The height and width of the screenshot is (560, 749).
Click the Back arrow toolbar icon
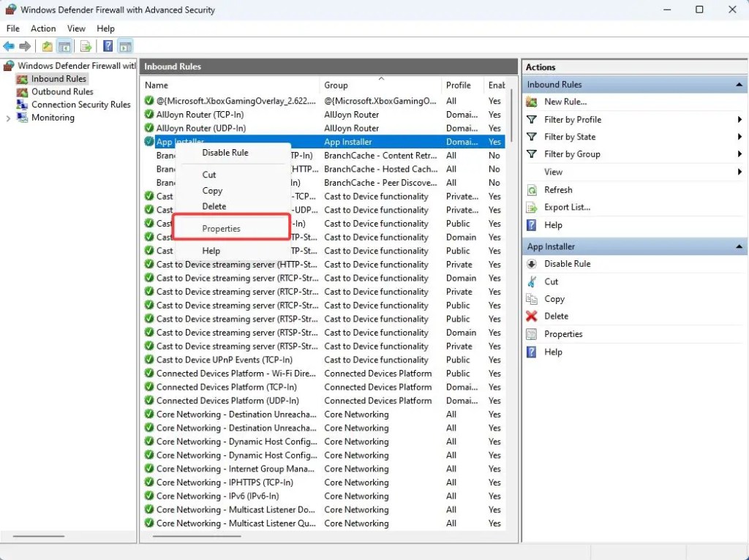click(x=9, y=46)
